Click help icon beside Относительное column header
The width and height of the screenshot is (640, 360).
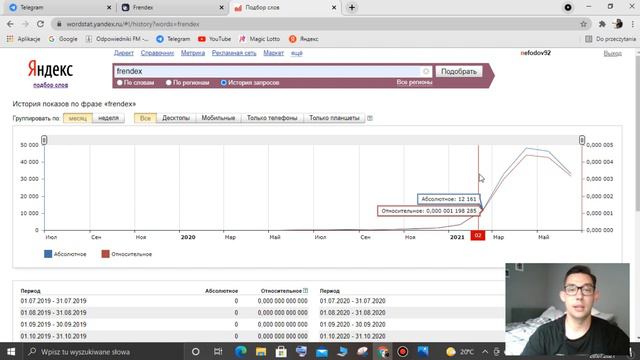pos(305,291)
